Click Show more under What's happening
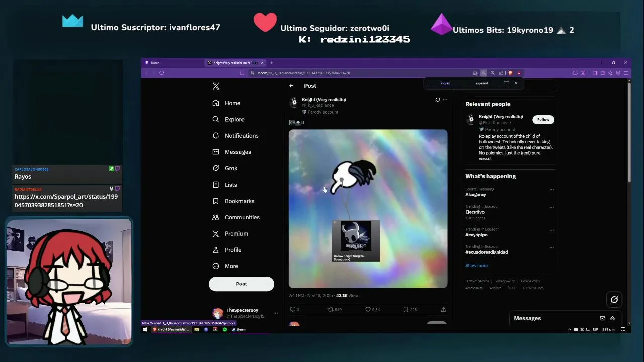This screenshot has width=644, height=362. tap(476, 266)
